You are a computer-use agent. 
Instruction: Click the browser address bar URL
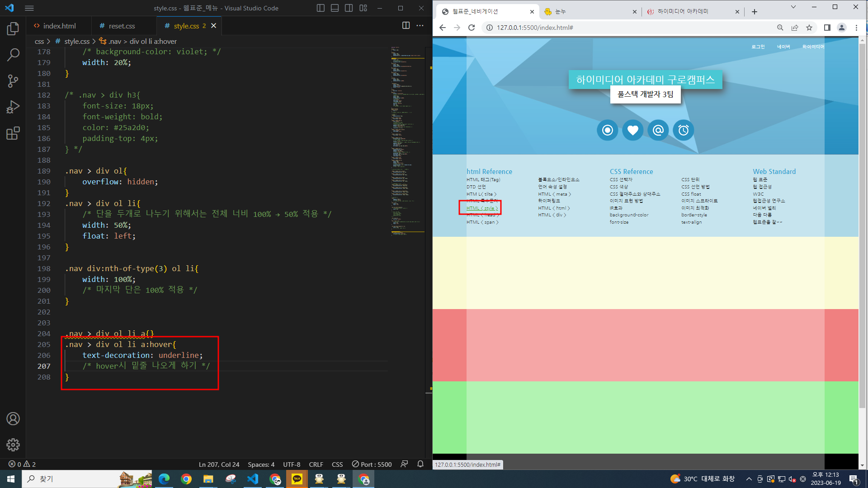[x=535, y=28]
